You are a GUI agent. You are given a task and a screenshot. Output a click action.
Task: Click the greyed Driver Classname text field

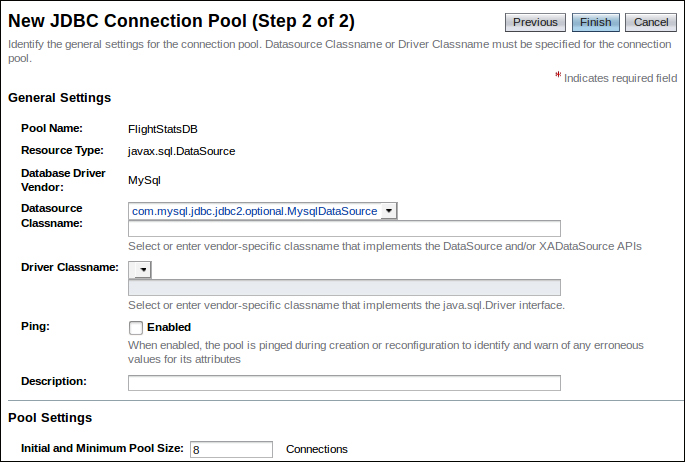pos(344,287)
